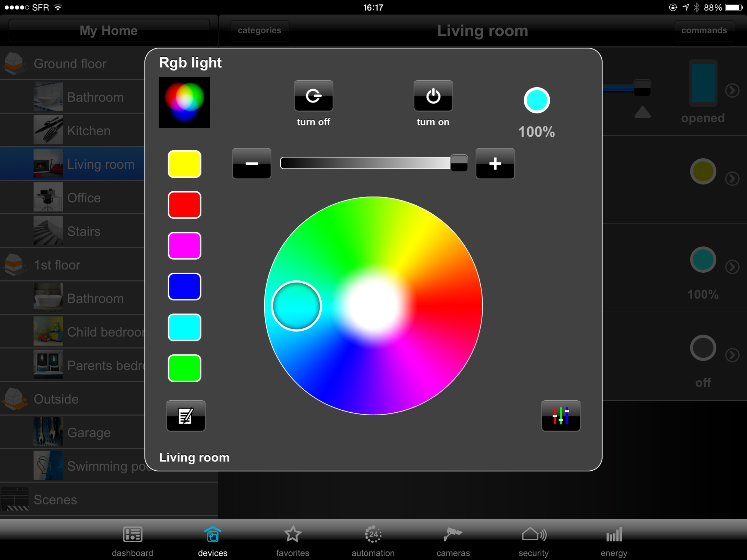Open the RGB sliders mixer icon
Screen dimensions: 747x560
[x=561, y=416]
